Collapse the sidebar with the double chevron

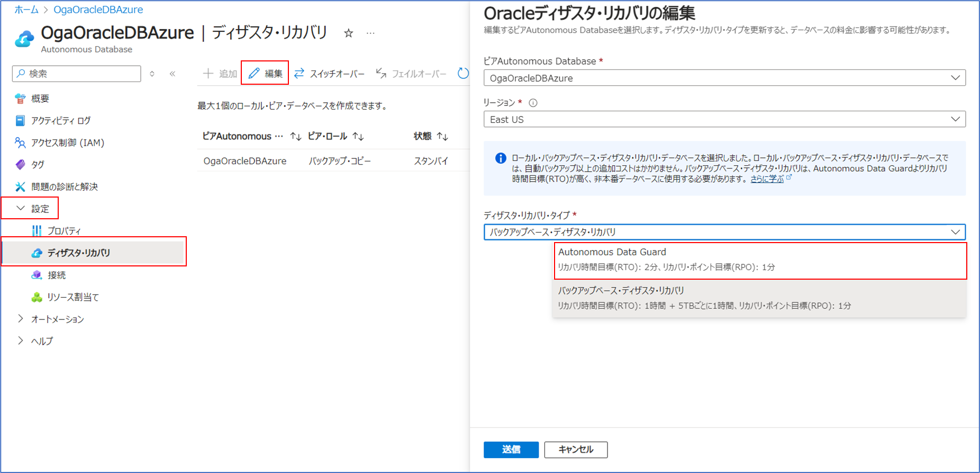173,74
